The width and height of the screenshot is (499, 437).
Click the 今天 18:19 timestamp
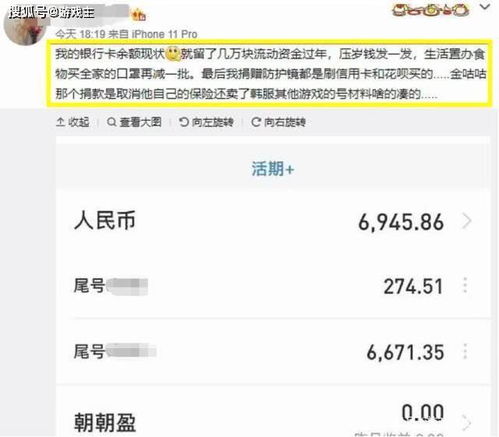[x=80, y=34]
